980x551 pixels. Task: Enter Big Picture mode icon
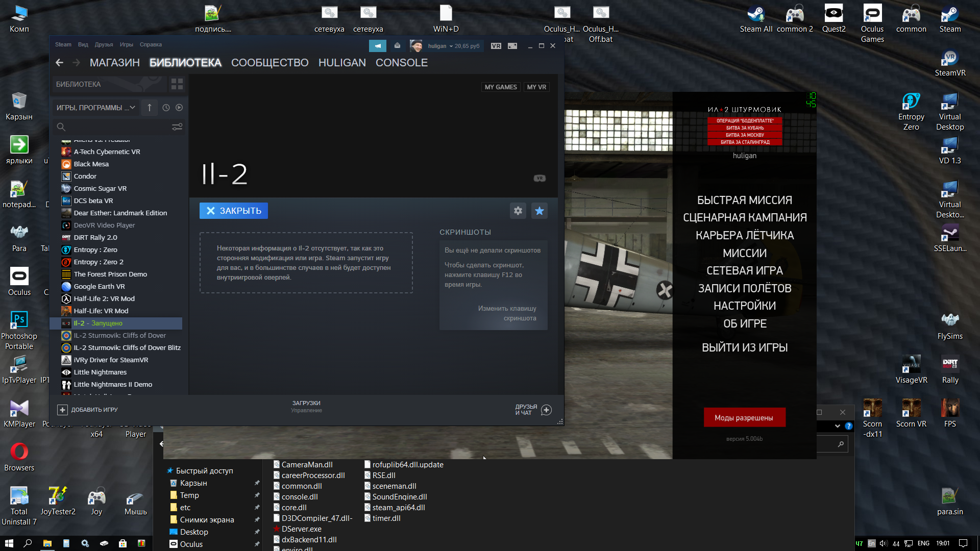[x=512, y=46]
